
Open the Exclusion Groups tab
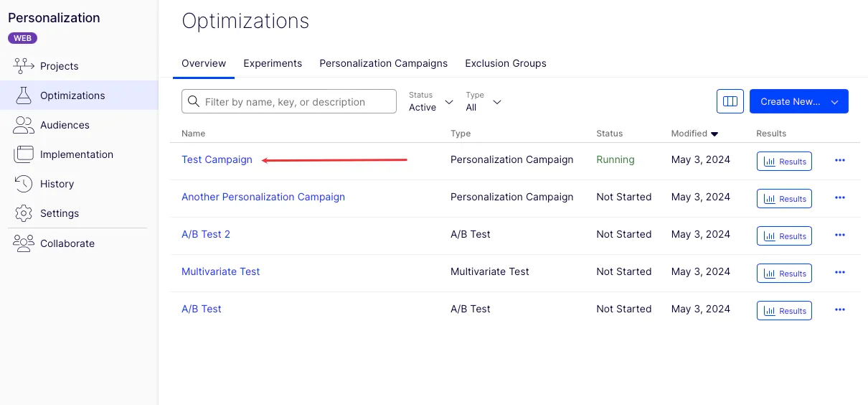coord(506,63)
